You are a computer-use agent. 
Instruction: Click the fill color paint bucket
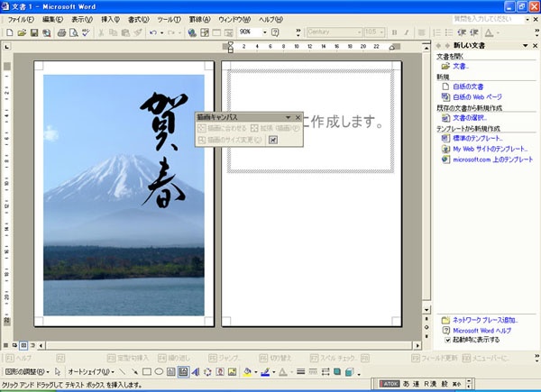coord(247,371)
